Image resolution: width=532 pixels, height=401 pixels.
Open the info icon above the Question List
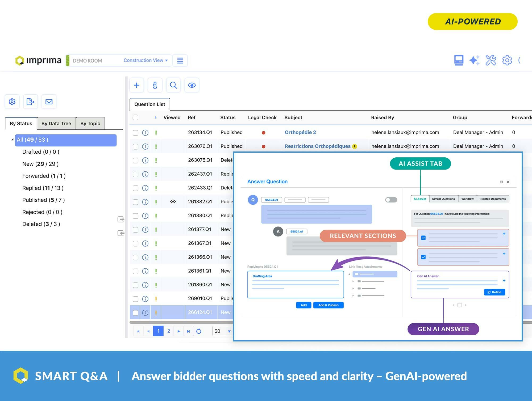(x=155, y=85)
